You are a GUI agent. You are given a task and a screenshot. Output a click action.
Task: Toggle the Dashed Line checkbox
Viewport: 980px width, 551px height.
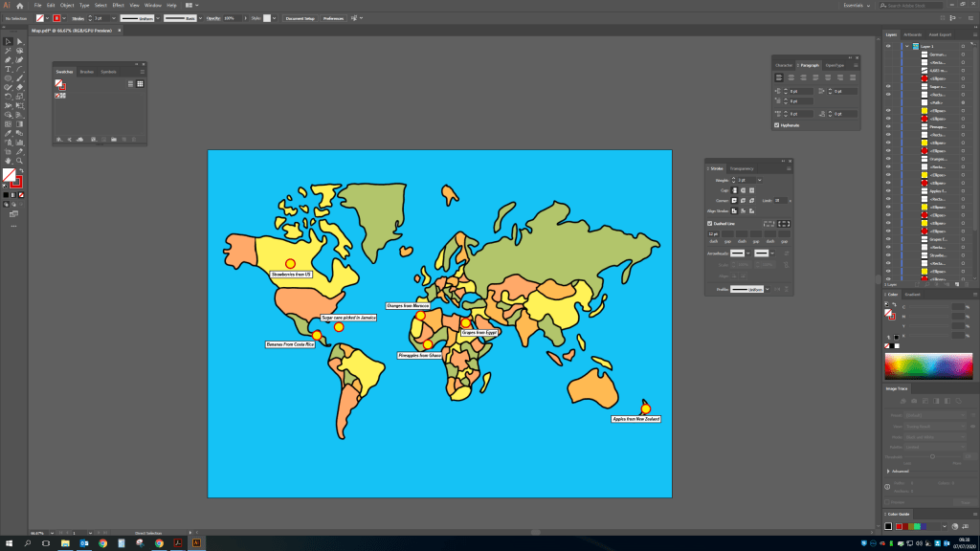point(710,223)
